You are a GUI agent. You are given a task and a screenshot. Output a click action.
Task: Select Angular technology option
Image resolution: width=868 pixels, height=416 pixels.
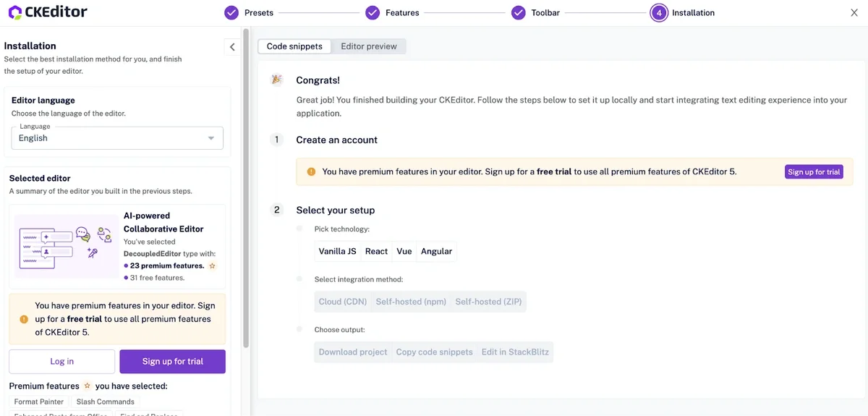(436, 251)
